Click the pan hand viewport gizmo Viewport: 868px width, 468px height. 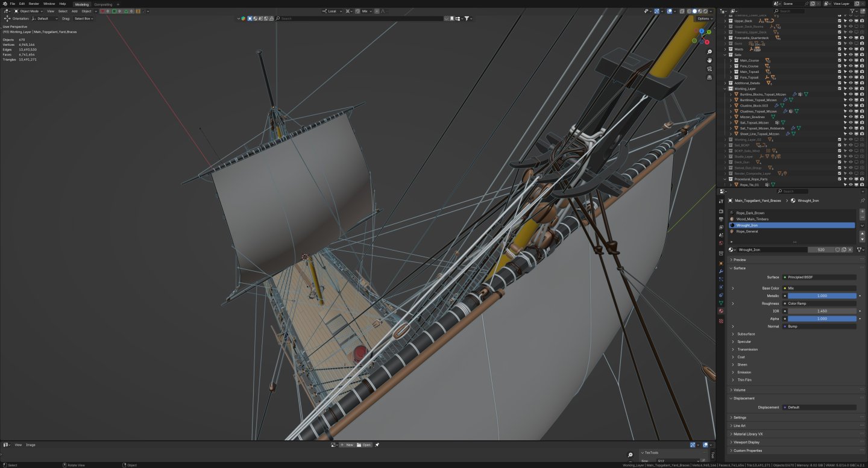(x=709, y=60)
